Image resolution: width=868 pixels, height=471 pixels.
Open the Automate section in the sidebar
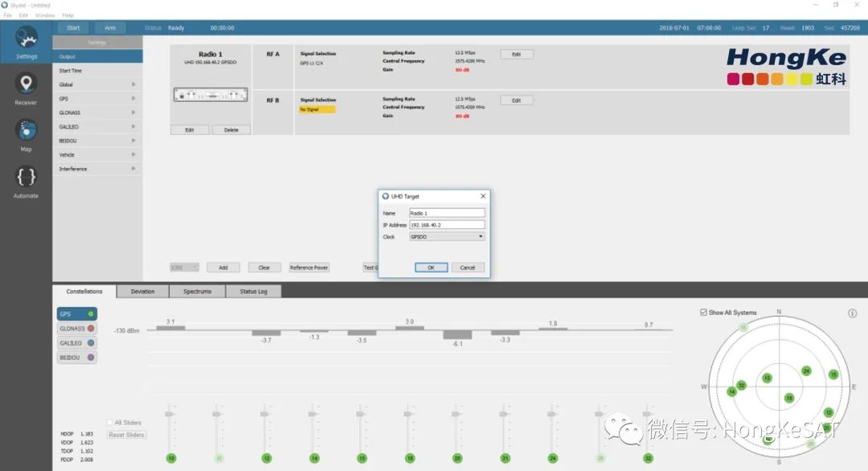26,182
